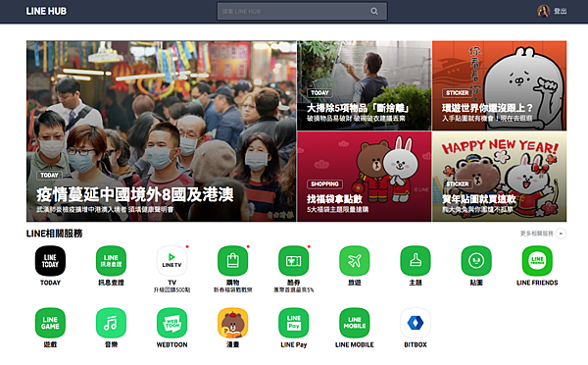Open the 找福袋拿點數 SHOPPING card
Viewport: 588px width, 365px height.
[365, 177]
